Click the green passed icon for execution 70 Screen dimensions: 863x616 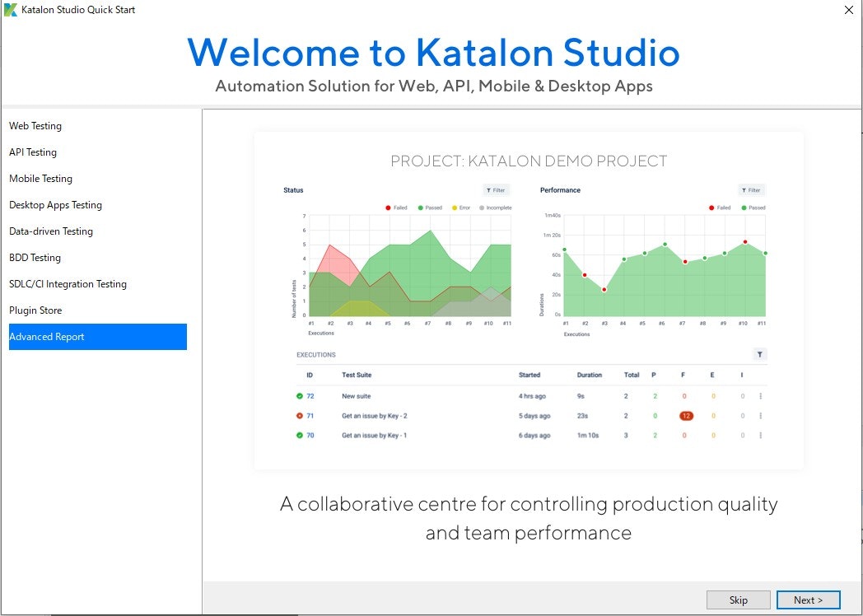(x=300, y=435)
